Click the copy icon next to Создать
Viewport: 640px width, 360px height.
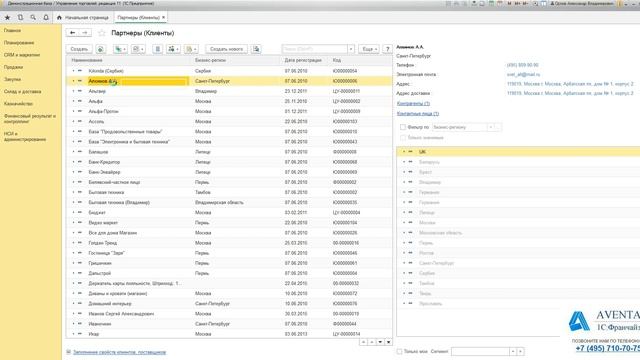(100, 49)
